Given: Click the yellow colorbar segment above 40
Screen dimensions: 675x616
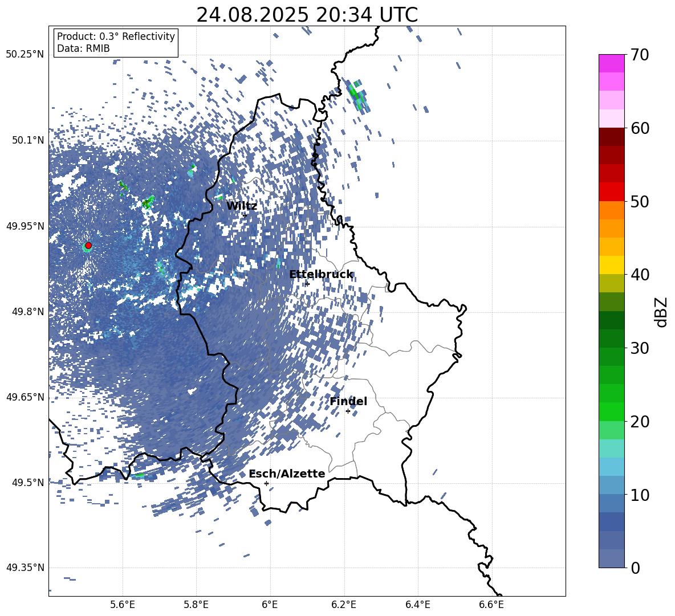Looking at the screenshot, I should point(611,265).
